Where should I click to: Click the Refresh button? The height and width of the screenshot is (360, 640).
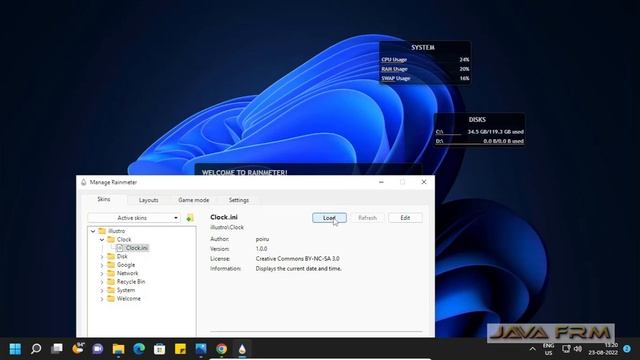[x=367, y=218]
